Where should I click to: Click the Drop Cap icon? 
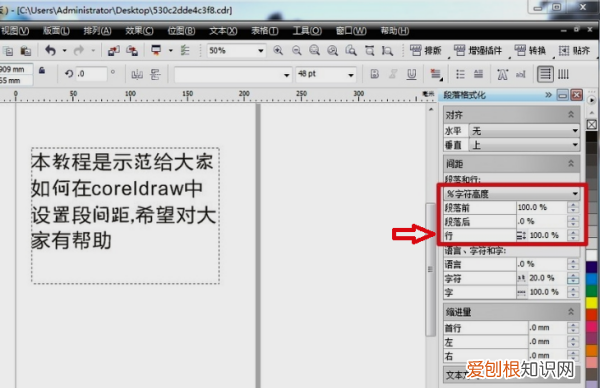[478, 74]
